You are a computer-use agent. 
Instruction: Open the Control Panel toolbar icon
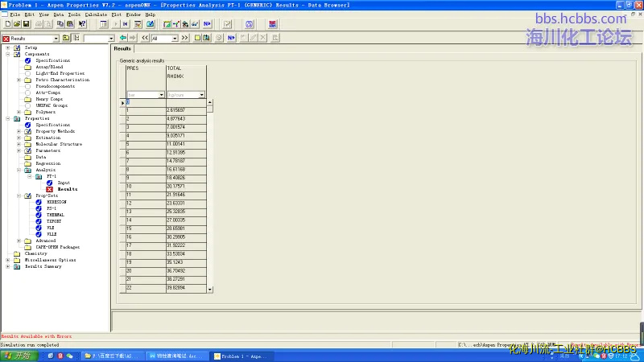click(x=138, y=24)
